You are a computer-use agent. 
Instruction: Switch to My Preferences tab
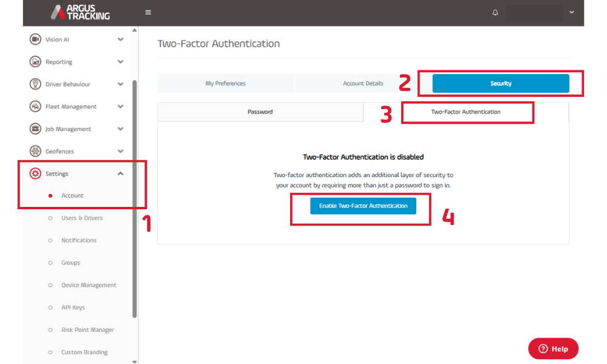(225, 84)
